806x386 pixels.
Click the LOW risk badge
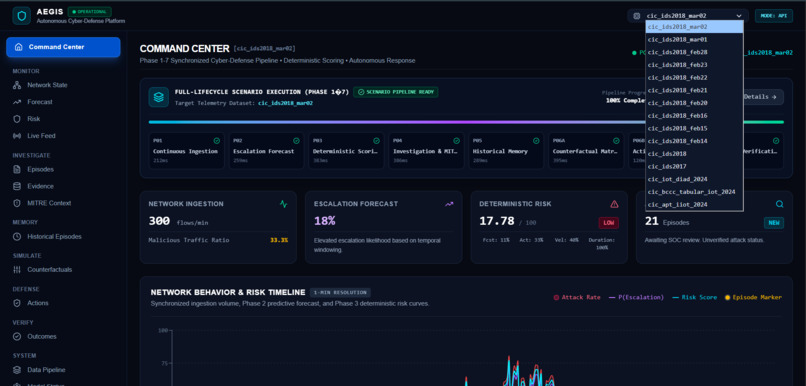[x=609, y=223]
